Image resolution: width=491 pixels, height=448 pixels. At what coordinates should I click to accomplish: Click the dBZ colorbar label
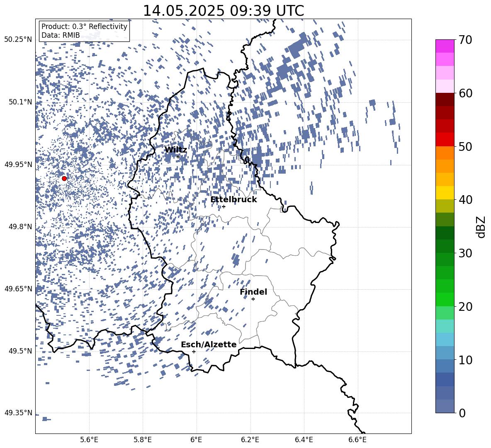[x=481, y=227]
